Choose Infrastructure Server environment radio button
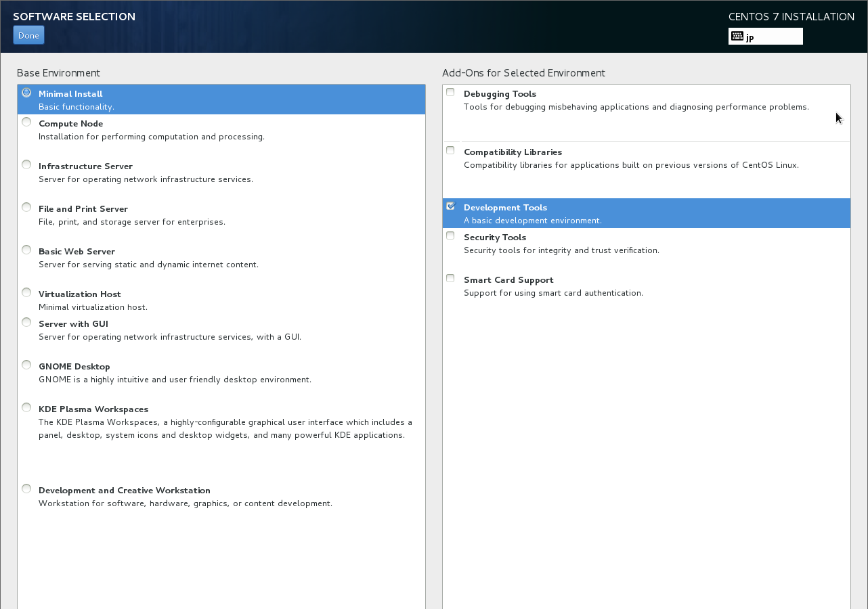Viewport: 868px width, 609px height. pyautogui.click(x=26, y=164)
